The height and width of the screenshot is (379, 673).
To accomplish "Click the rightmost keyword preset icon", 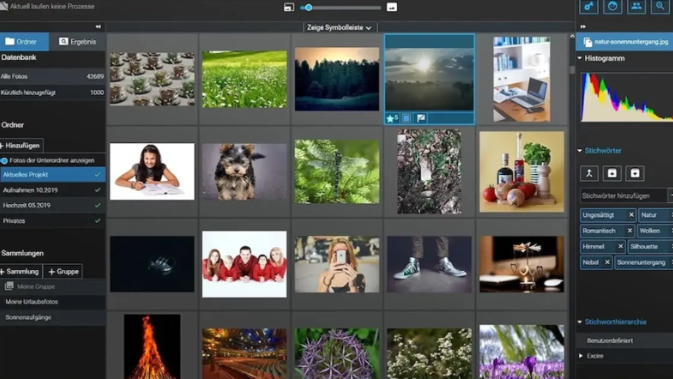I will coord(635,173).
